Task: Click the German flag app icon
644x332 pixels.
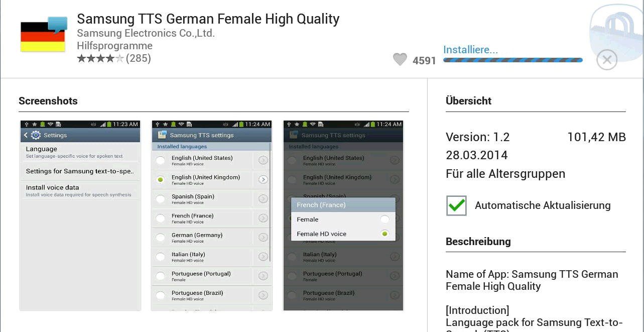Action: 43,35
